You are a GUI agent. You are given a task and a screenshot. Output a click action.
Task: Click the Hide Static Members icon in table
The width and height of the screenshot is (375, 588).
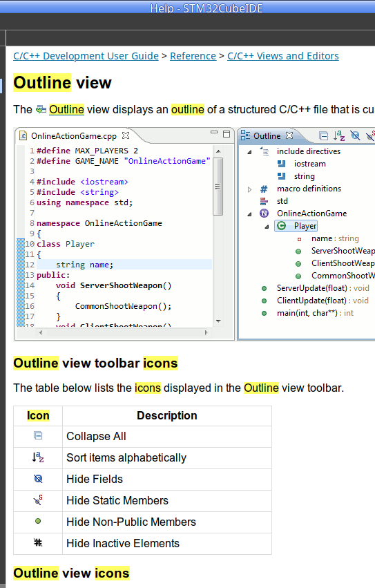(38, 500)
